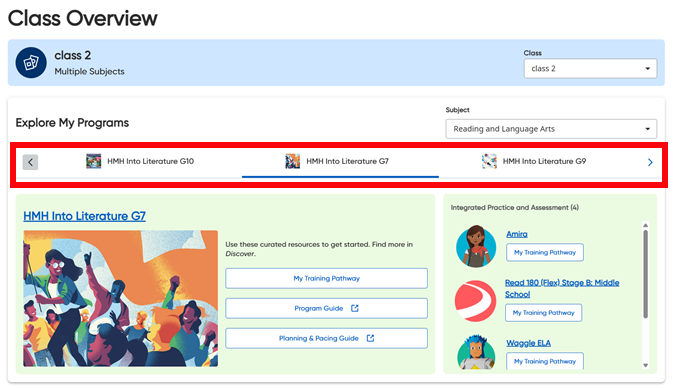Open the HMH Into Literature G9 tab
This screenshot has width=675, height=388.
point(534,161)
